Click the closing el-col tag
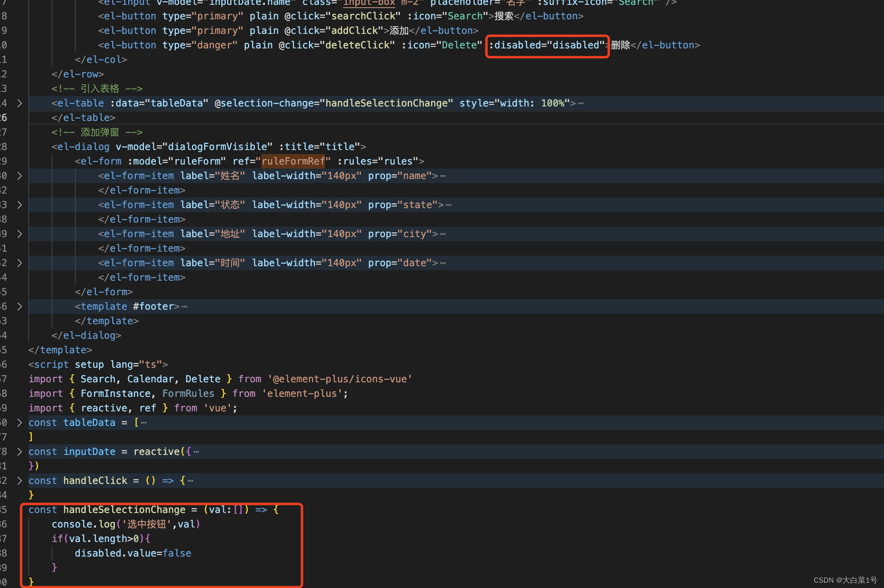This screenshot has height=588, width=884. point(101,60)
